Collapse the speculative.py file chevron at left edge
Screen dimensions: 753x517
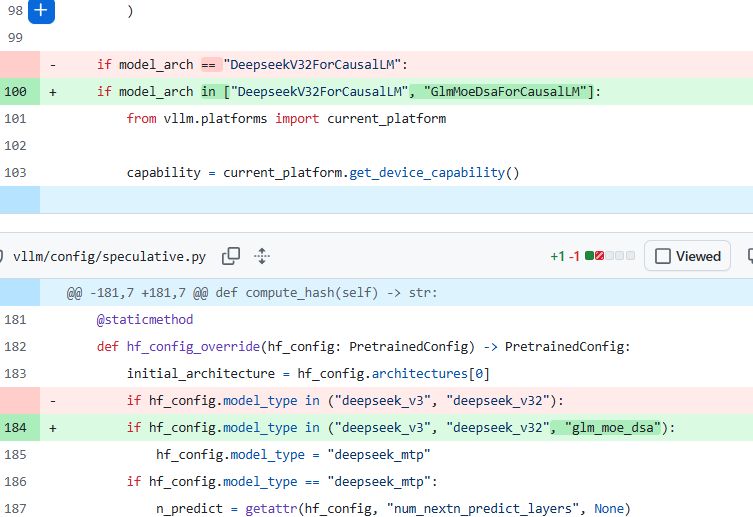1,256
